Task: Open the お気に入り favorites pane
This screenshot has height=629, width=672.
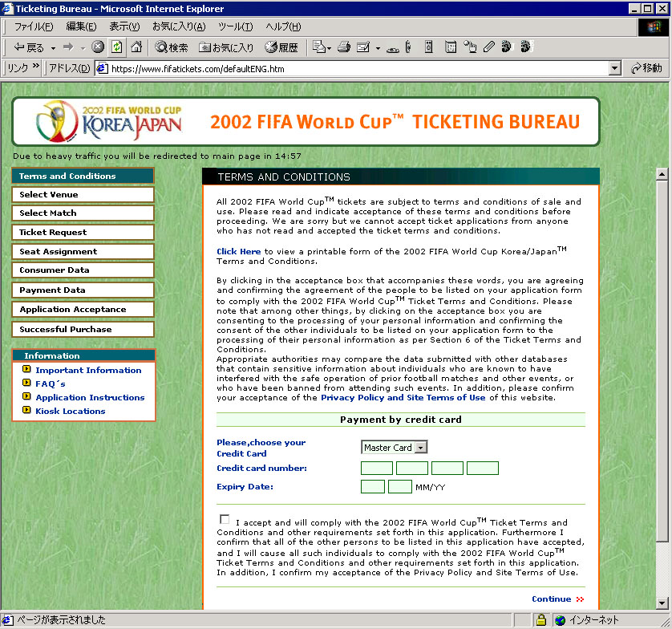Action: pyautogui.click(x=226, y=47)
